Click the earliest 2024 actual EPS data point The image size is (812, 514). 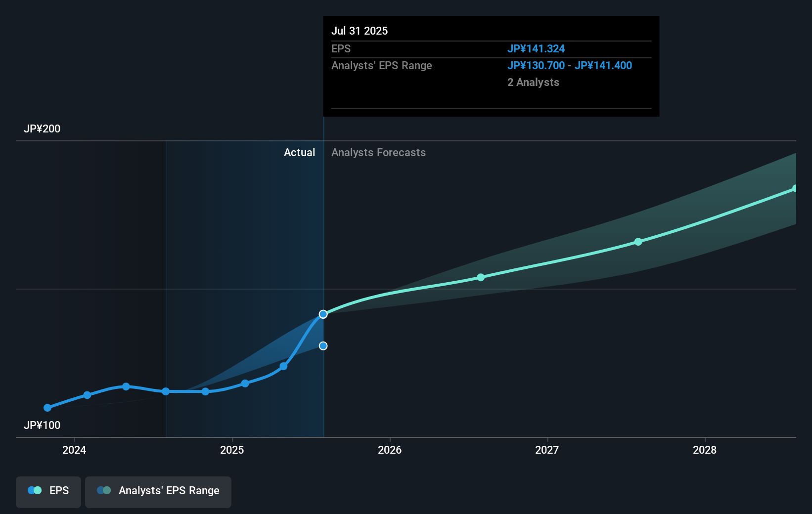point(47,408)
